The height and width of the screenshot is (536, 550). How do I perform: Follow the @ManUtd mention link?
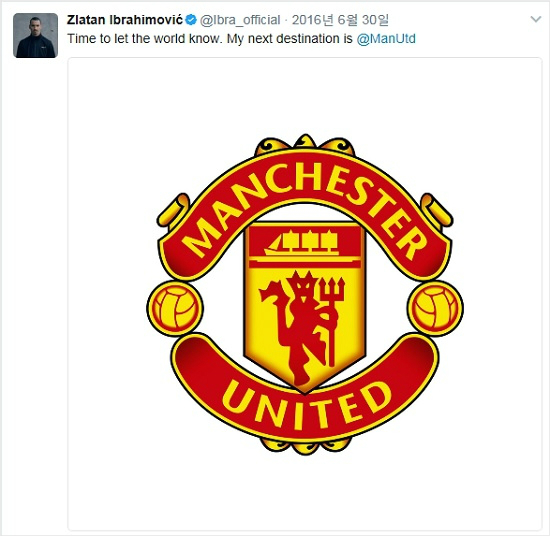[386, 39]
